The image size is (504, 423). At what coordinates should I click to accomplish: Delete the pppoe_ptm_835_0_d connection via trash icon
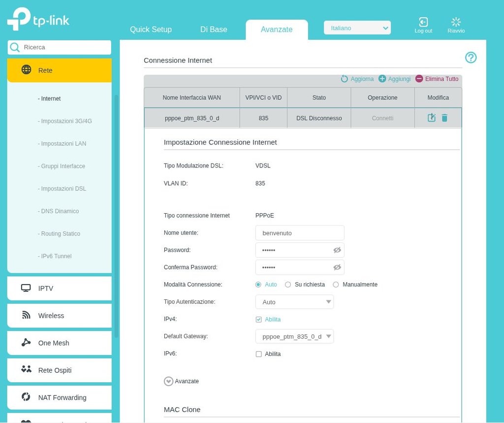[x=444, y=118]
